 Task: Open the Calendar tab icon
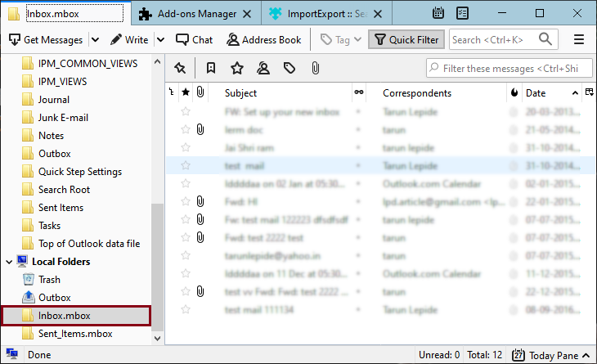click(x=438, y=13)
